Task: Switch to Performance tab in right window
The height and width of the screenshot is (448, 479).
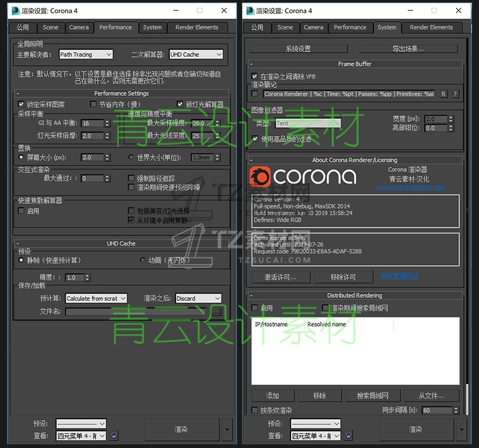Action: coord(350,27)
